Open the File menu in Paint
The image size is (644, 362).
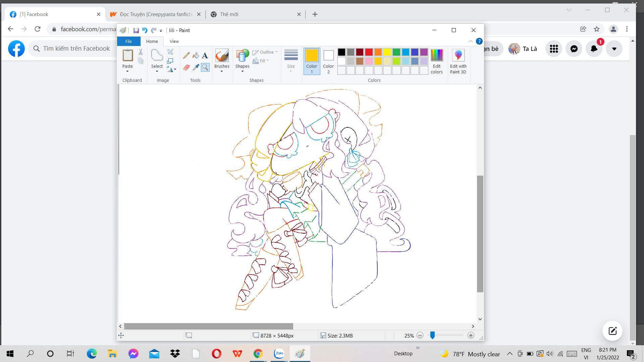coord(128,41)
